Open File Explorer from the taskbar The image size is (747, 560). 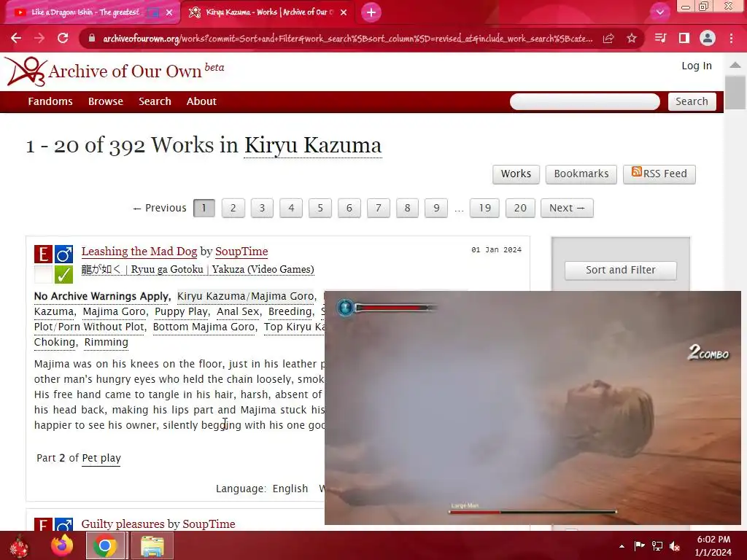152,545
